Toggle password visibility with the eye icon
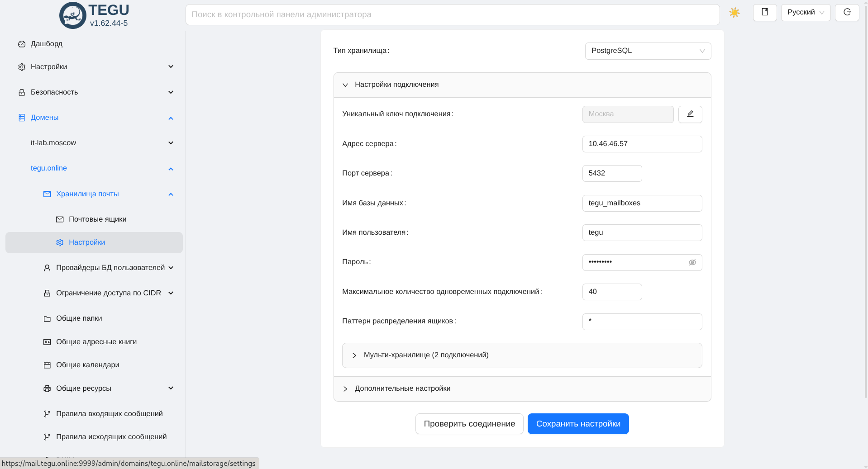This screenshot has height=469, width=868. pos(692,262)
